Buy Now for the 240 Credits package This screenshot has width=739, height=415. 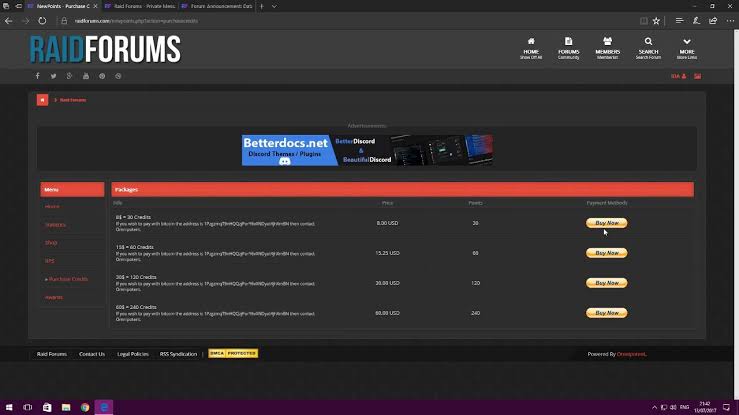607,313
